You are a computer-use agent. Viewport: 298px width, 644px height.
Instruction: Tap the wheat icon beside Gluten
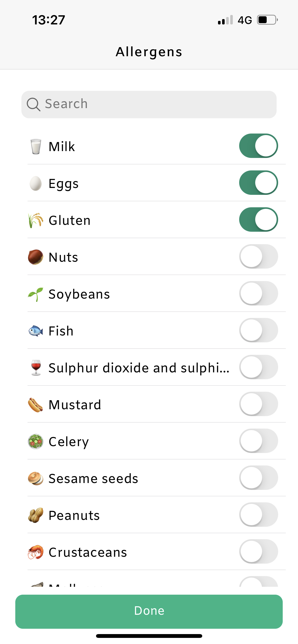[35, 220]
